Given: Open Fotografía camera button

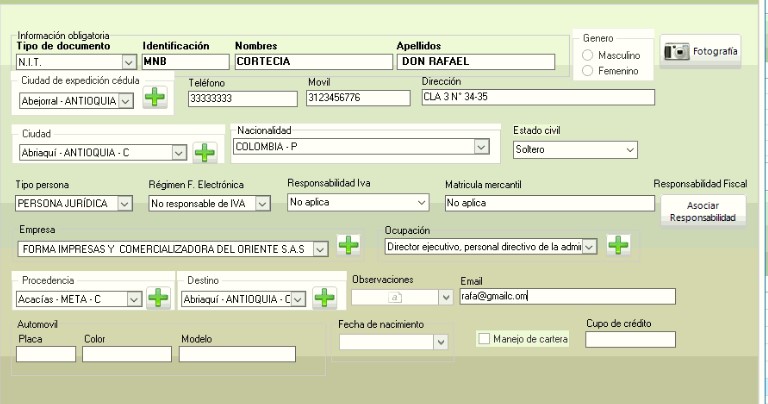Looking at the screenshot, I should [703, 51].
